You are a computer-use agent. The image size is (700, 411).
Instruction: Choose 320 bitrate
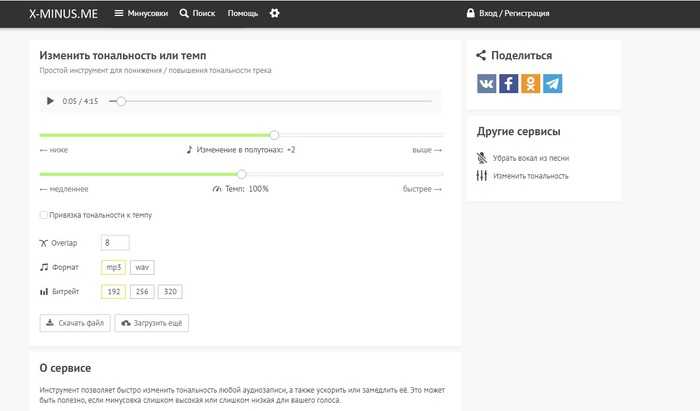[170, 291]
